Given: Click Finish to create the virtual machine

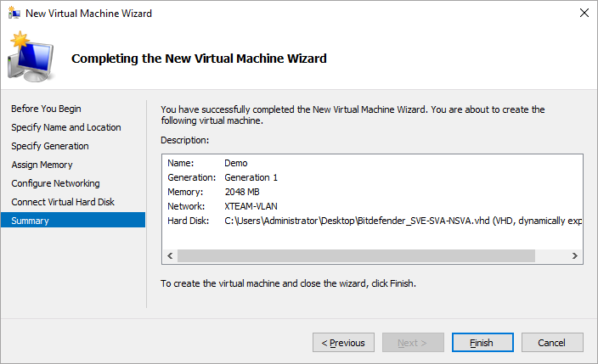Looking at the screenshot, I should point(482,343).
